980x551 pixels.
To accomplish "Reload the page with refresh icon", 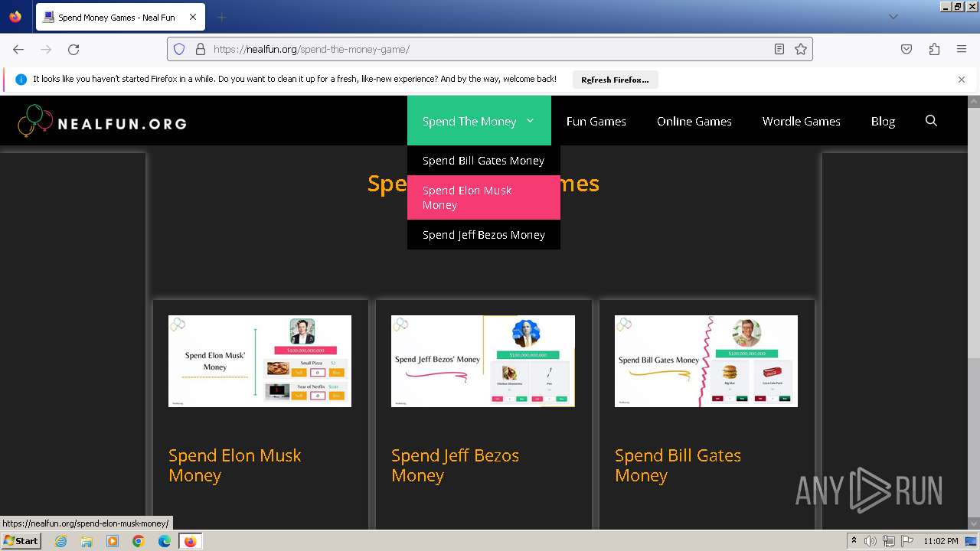I will 73,49.
